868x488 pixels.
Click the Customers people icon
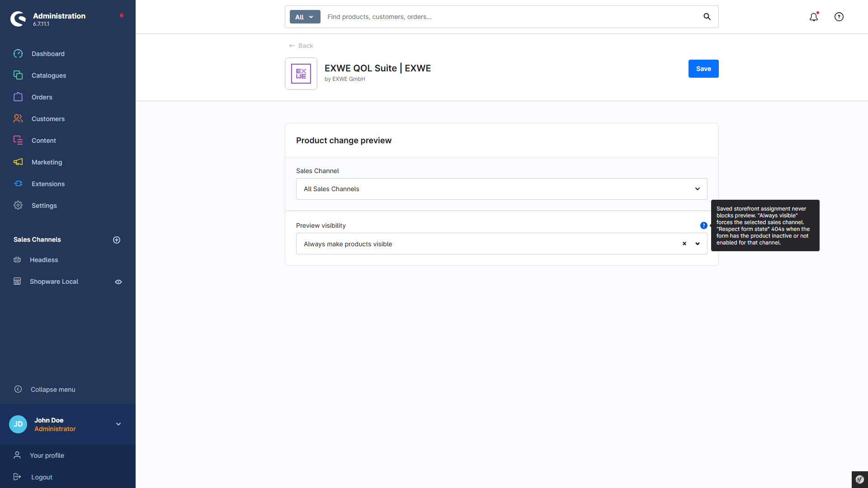[x=18, y=119]
